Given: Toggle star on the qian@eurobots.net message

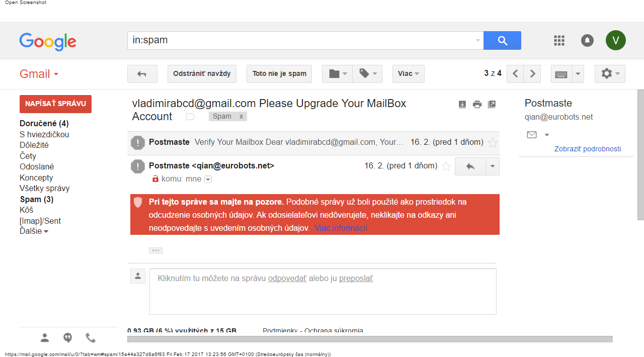Looking at the screenshot, I should coord(446,166).
